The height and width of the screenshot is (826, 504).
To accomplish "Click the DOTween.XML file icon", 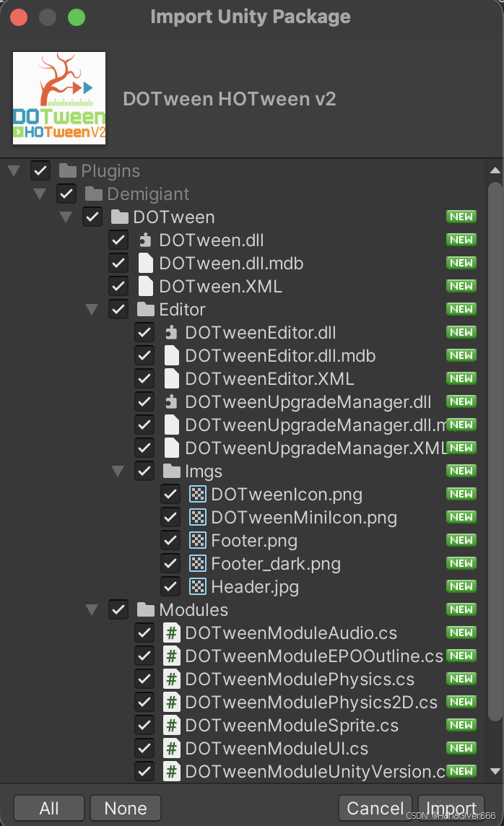I will pos(145,286).
